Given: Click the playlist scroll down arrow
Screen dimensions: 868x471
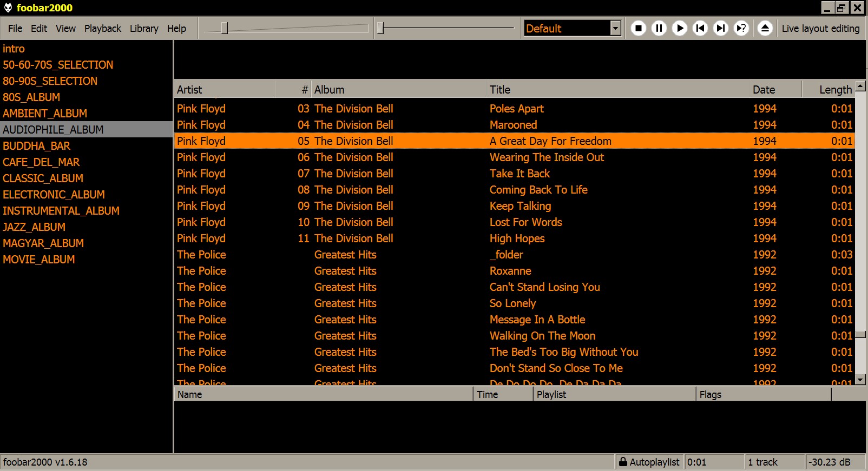Looking at the screenshot, I should (x=860, y=380).
